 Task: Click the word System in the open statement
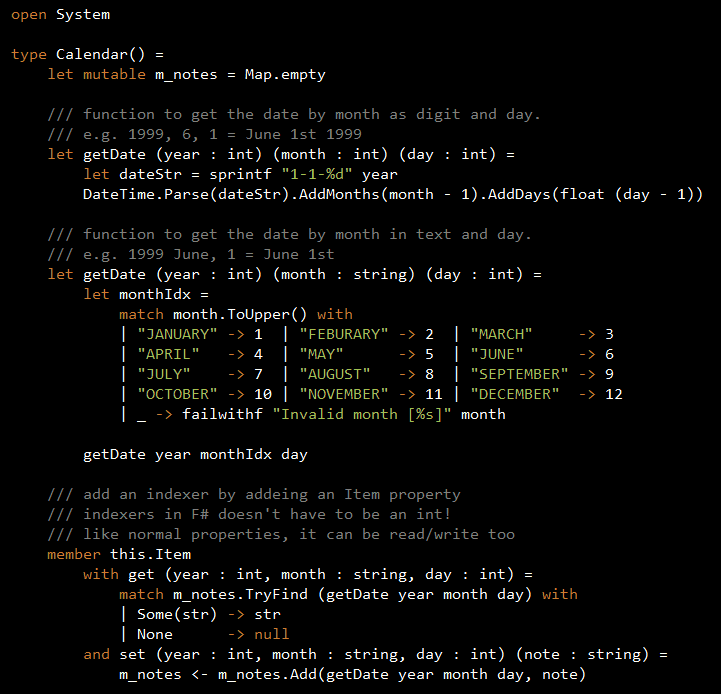click(x=83, y=14)
